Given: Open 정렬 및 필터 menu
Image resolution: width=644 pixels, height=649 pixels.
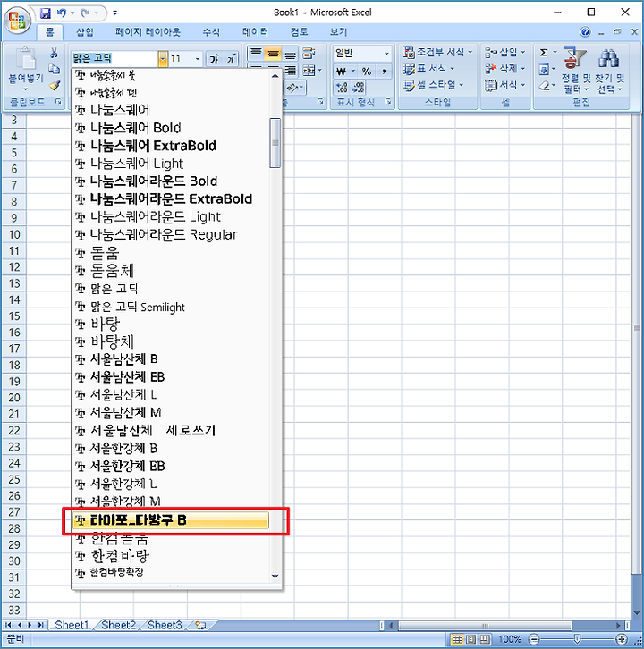Looking at the screenshot, I should coord(575,71).
